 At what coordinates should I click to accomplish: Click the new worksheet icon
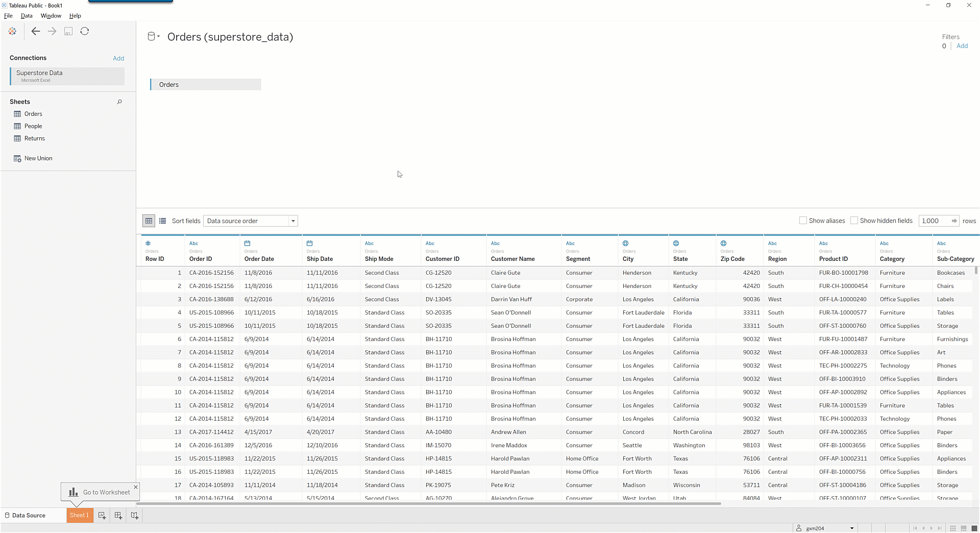pos(102,516)
